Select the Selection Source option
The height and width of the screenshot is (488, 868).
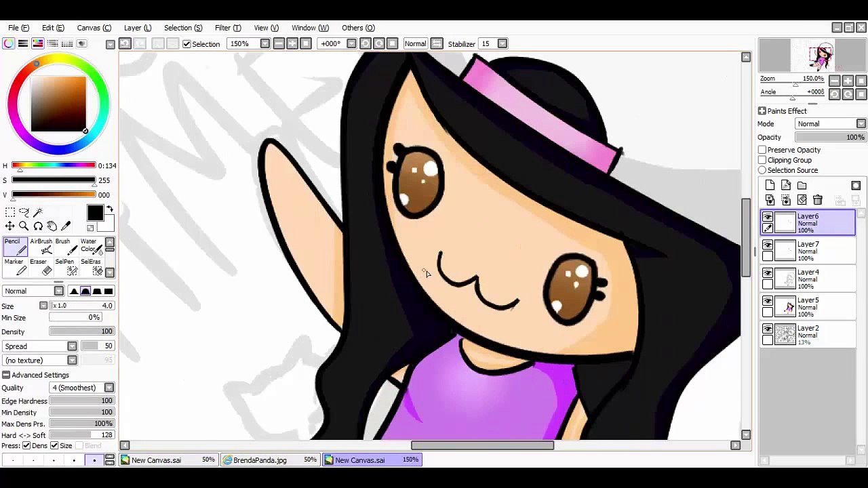coord(762,170)
